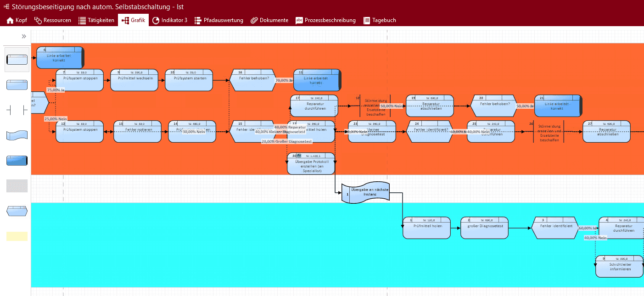This screenshot has width=644, height=296.
Task: Open the Tätigkeiten tab
Action: click(x=96, y=20)
